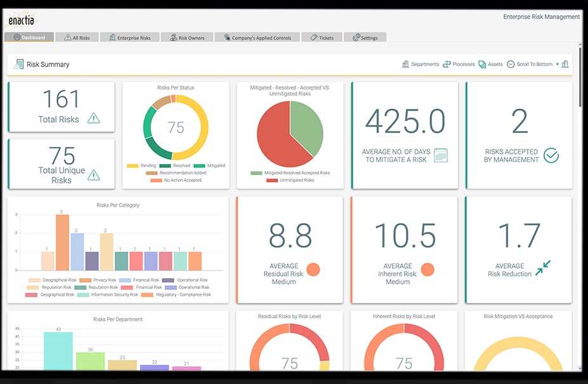Screen dimensions: 588x384
Task: Toggle the No Action-Accepted legend item
Action: pyautogui.click(x=176, y=180)
